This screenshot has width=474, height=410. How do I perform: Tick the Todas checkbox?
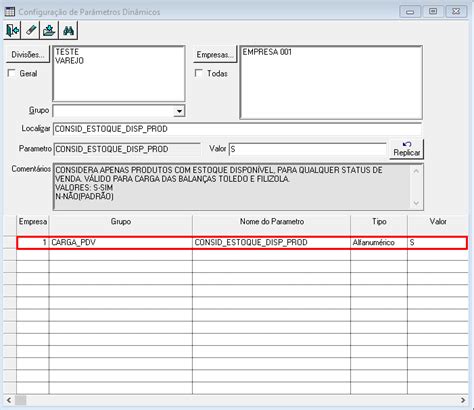[x=199, y=73]
